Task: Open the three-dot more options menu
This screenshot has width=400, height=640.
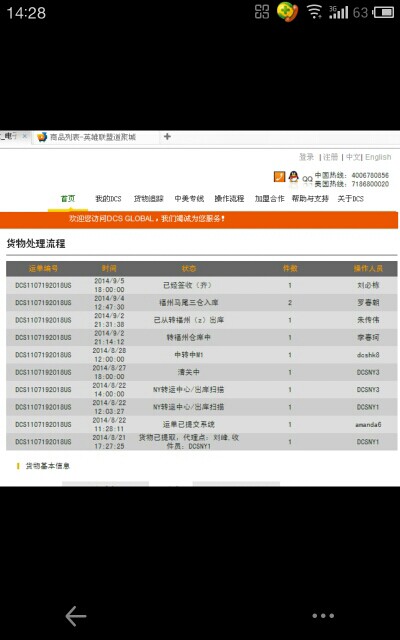Action: [x=323, y=616]
